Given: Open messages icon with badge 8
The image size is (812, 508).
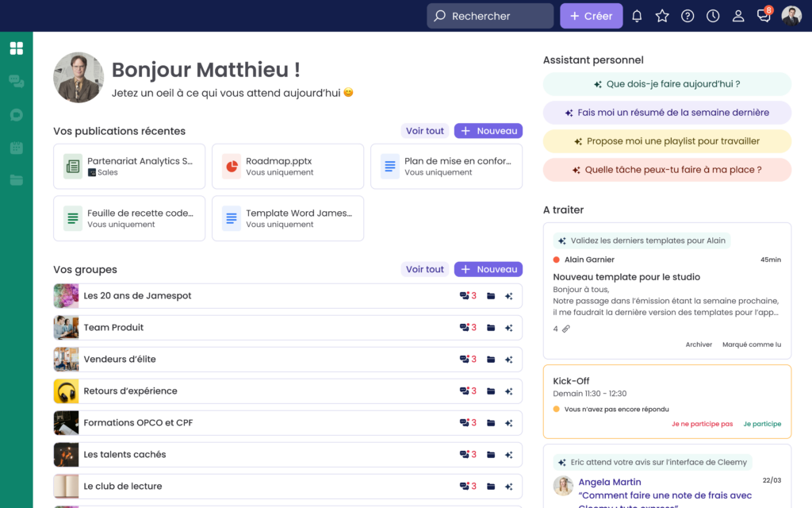Looking at the screenshot, I should [x=764, y=16].
